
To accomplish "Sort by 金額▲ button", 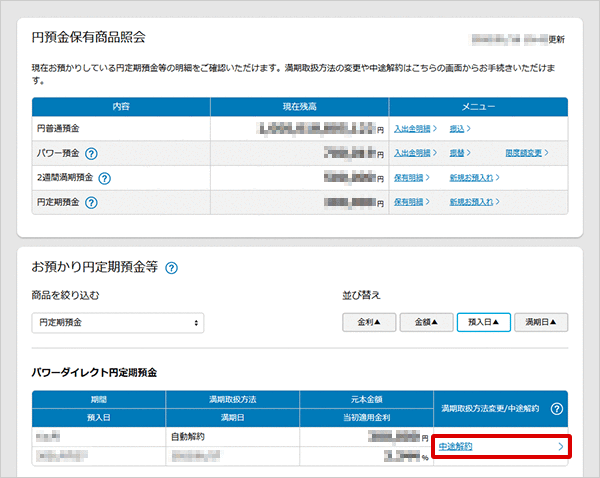I will pyautogui.click(x=426, y=322).
